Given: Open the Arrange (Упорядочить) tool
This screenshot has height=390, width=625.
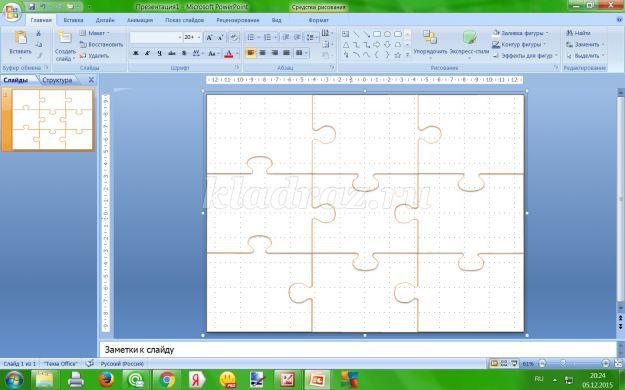Looking at the screenshot, I should 430,43.
